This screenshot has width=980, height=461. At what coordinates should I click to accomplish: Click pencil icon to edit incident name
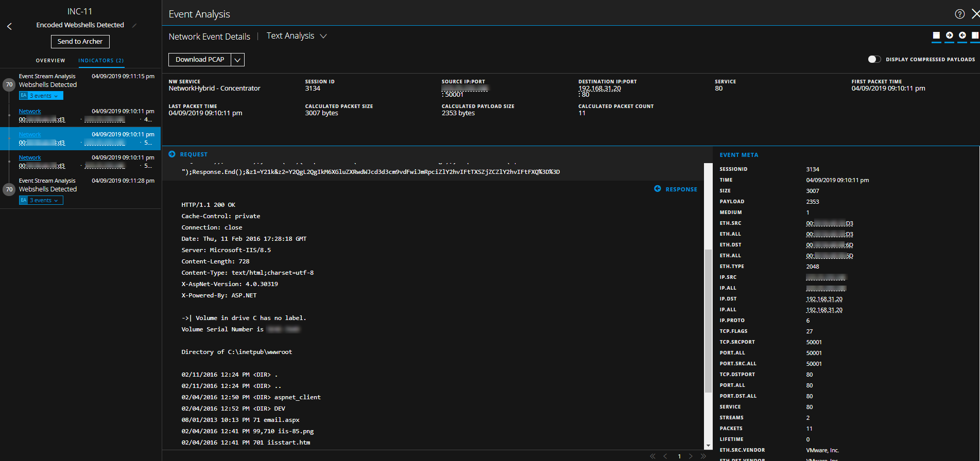pos(134,25)
